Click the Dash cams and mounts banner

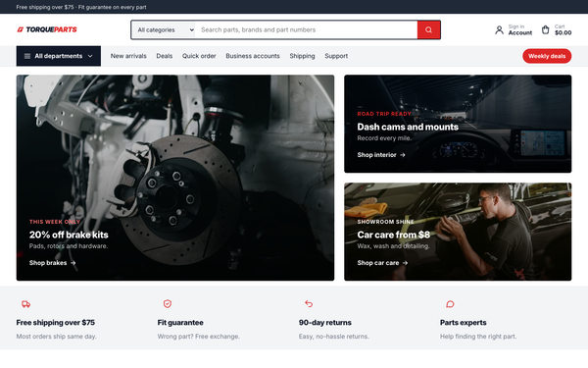pyautogui.click(x=458, y=124)
